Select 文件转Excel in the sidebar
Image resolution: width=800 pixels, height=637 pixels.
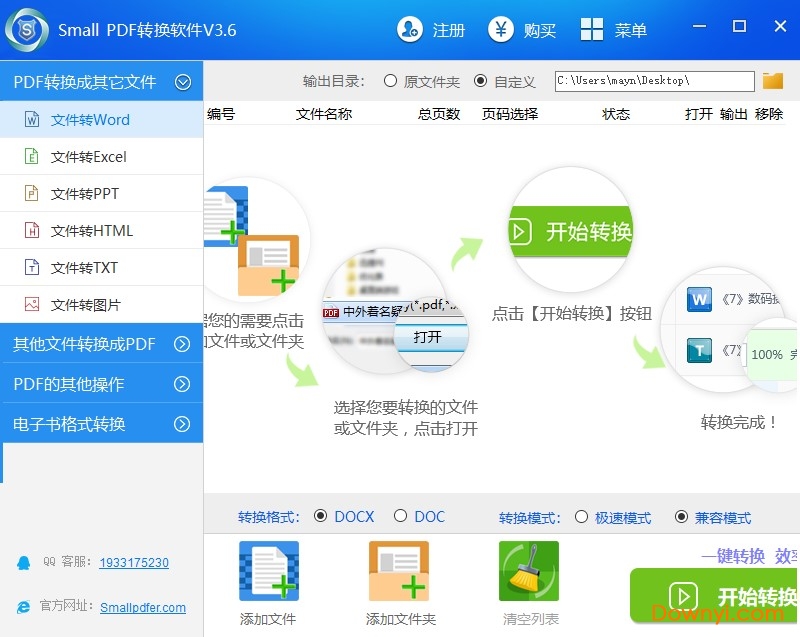point(89,157)
